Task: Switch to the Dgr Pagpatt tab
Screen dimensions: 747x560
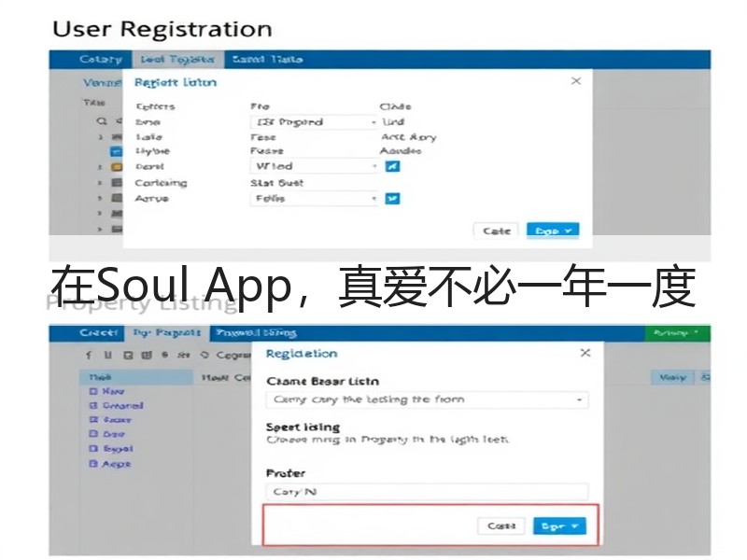Action: pos(167,333)
